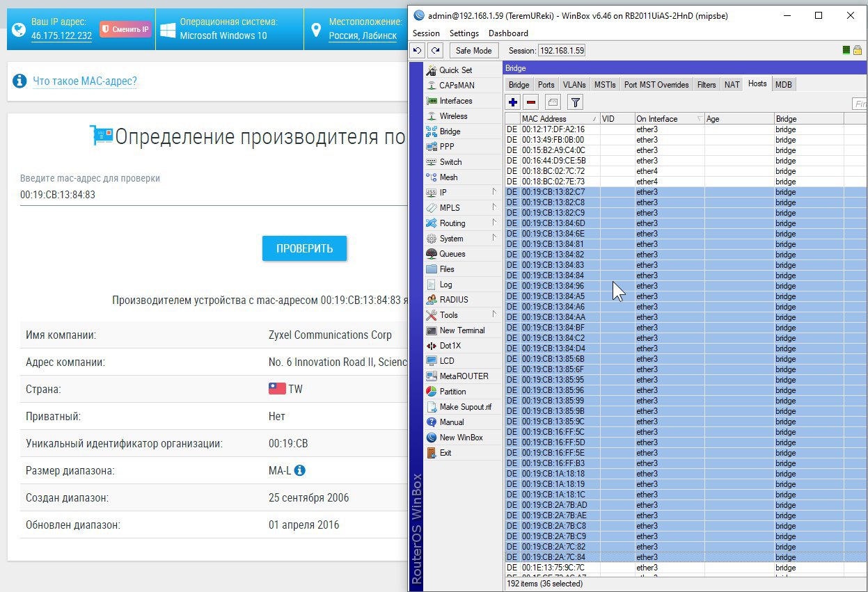
Task: Click the undo arrow in WinBox toolbar
Action: pyautogui.click(x=418, y=50)
